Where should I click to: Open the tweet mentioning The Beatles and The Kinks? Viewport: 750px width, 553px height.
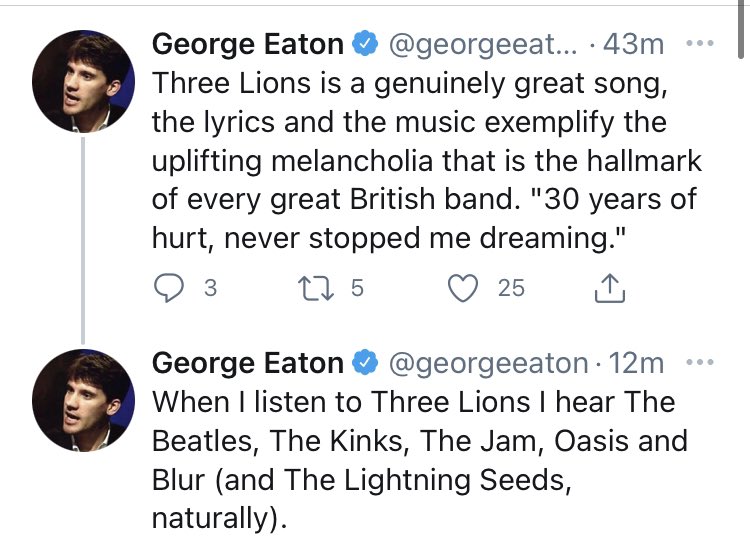point(420,460)
